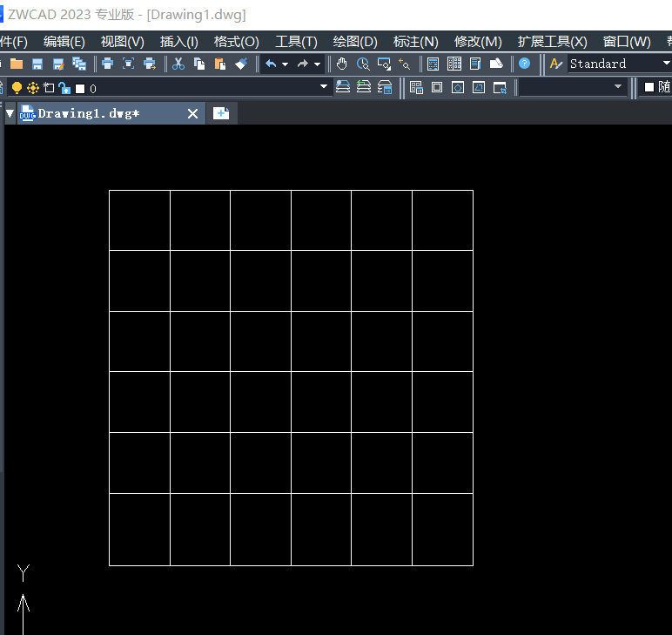Viewport: 672px width, 635px height.
Task: Open the 视图(V) menu
Action: [x=122, y=42]
